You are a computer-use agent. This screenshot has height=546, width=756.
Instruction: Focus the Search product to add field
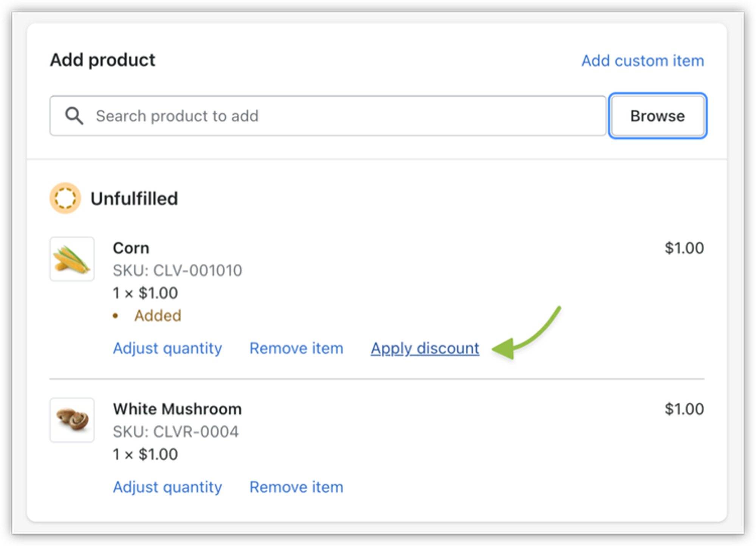coord(340,116)
